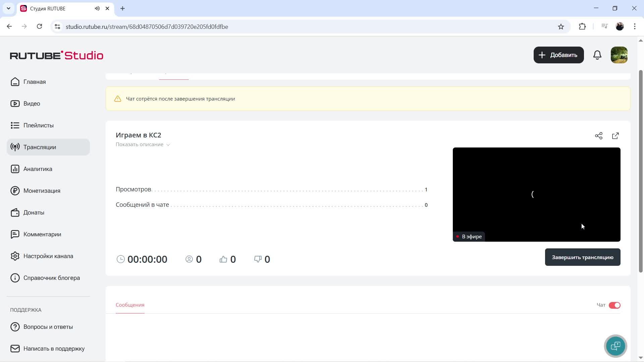Screen dimensions: 644x362
Task: Click the page vertical scrollbar
Action: pyautogui.click(x=641, y=171)
